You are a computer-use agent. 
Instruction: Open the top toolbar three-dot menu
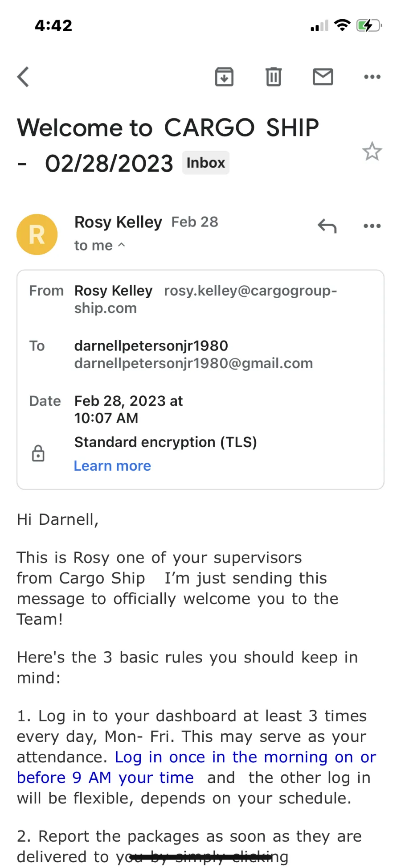[x=372, y=77]
